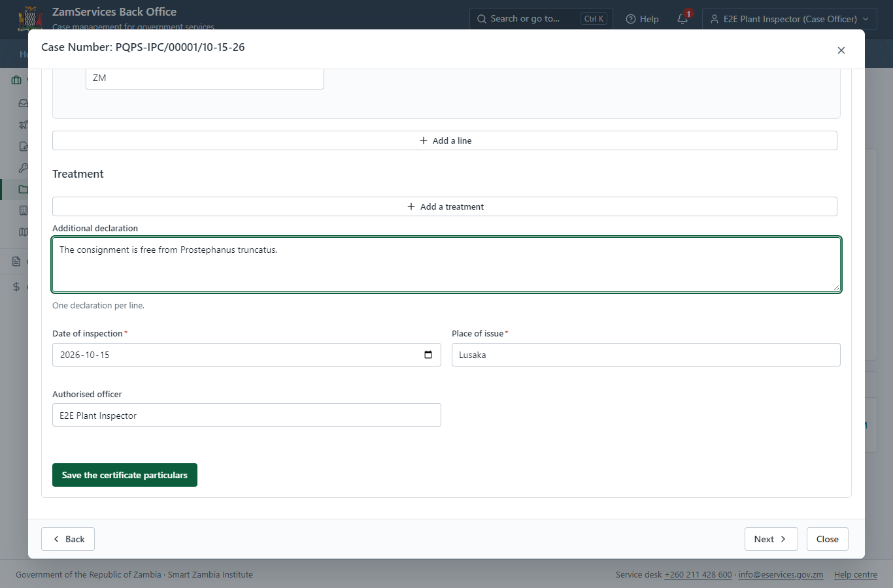Click the briefcase icon in the sidebar
893x588 pixels.
pyautogui.click(x=16, y=80)
